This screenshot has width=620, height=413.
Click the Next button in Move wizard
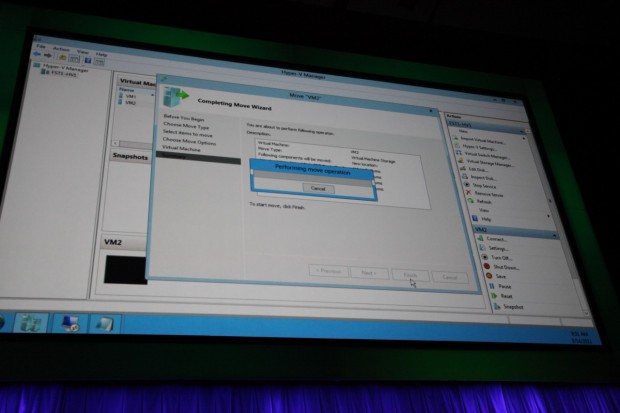(369, 273)
